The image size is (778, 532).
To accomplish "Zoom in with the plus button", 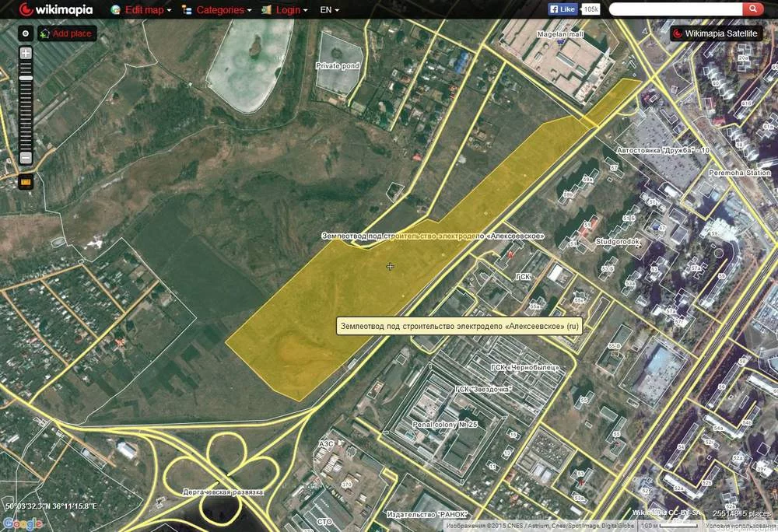I will click(26, 53).
